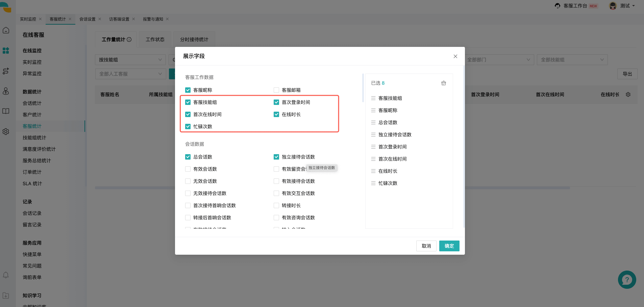Switch to the 工作量统计 tab
Screen dimensions: 644x307
coord(116,39)
